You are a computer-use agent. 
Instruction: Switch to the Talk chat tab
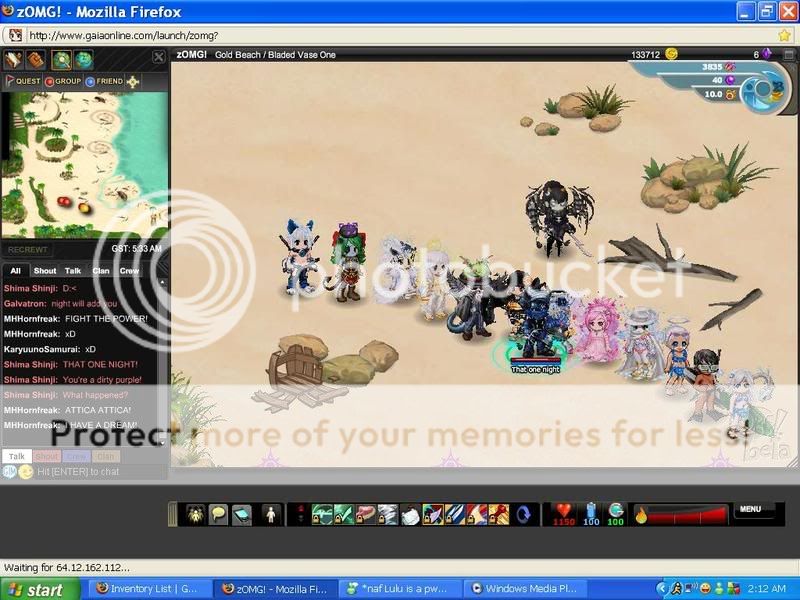(x=73, y=271)
